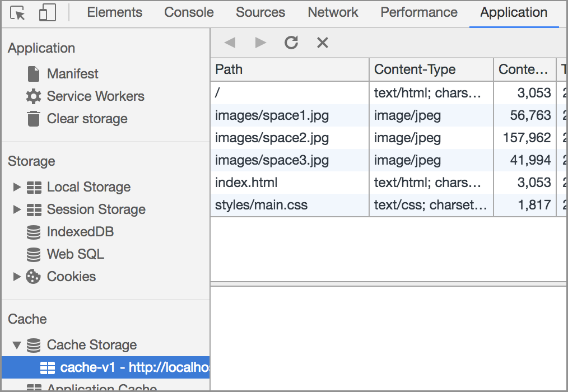Open Service Workers via gear icon
The width and height of the screenshot is (568, 392).
(34, 96)
